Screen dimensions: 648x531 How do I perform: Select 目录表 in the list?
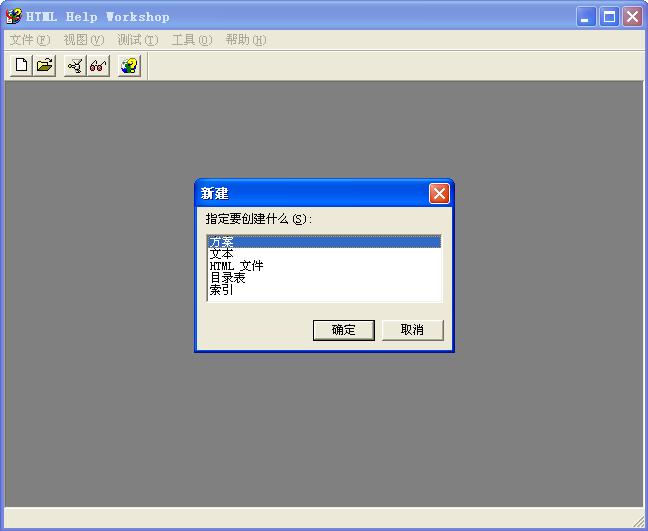tap(324, 278)
